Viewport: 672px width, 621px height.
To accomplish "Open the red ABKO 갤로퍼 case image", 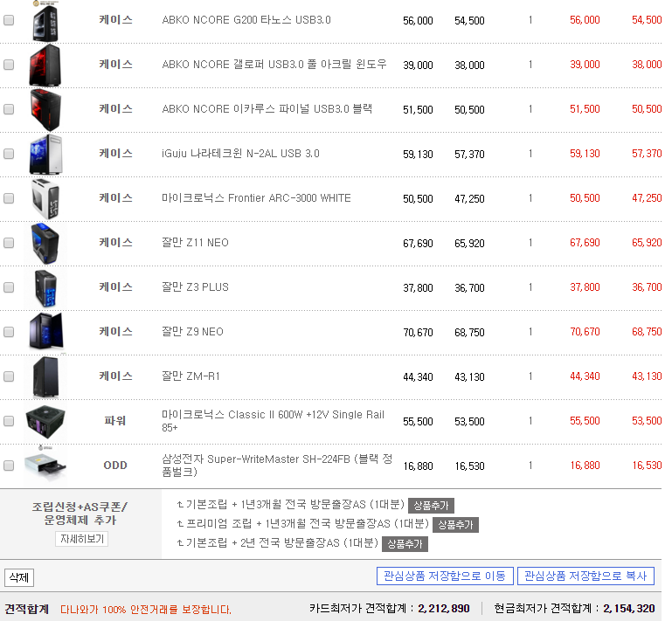I will coord(45,66).
